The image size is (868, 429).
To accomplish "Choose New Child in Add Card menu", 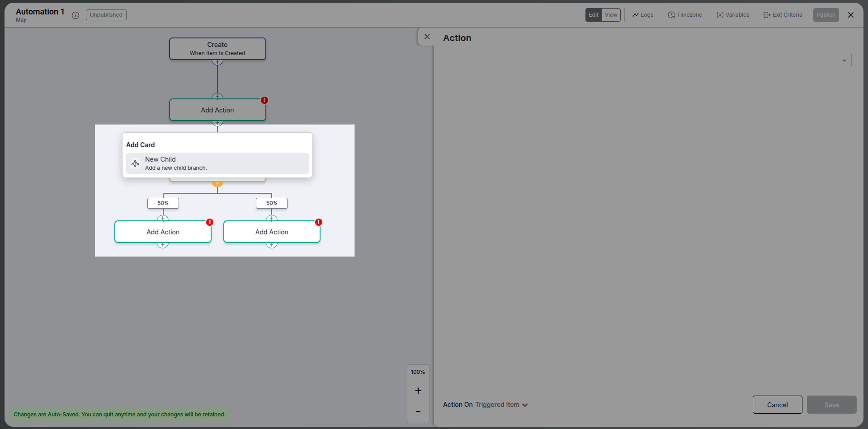I will click(x=217, y=163).
